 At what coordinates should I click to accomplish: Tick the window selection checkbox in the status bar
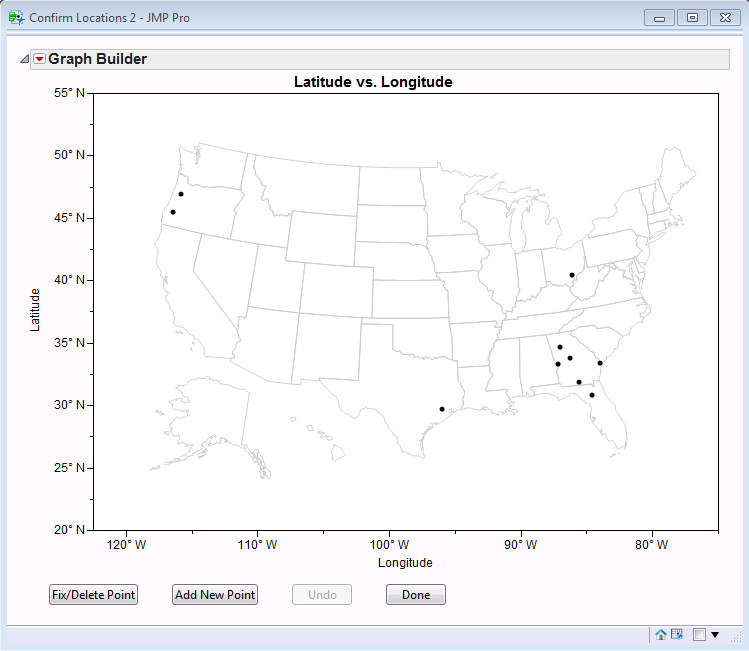699,634
